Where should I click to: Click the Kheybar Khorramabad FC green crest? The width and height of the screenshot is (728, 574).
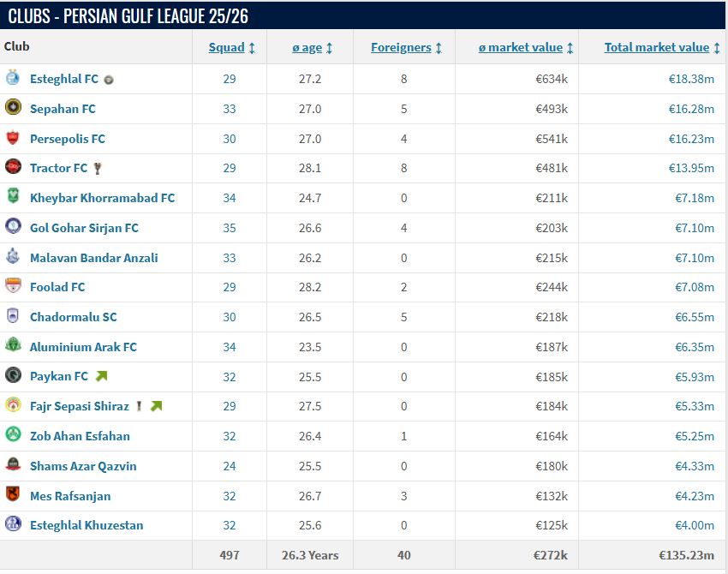tap(13, 197)
